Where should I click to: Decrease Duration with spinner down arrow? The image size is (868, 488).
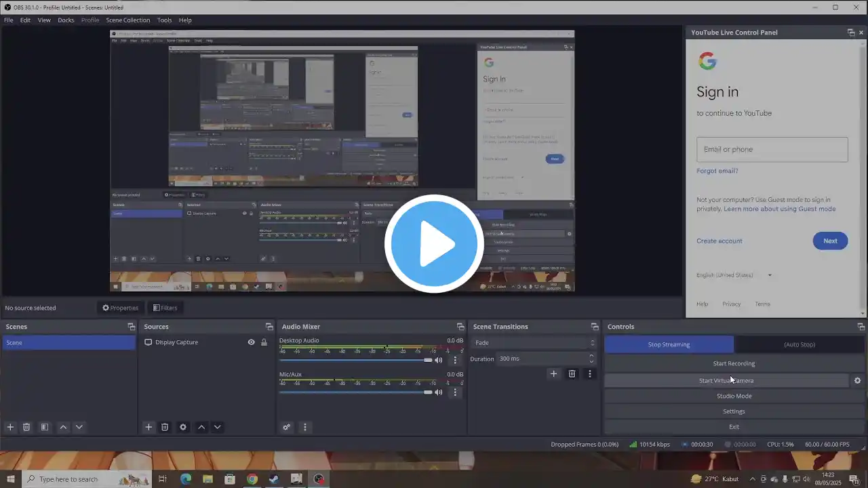point(591,362)
